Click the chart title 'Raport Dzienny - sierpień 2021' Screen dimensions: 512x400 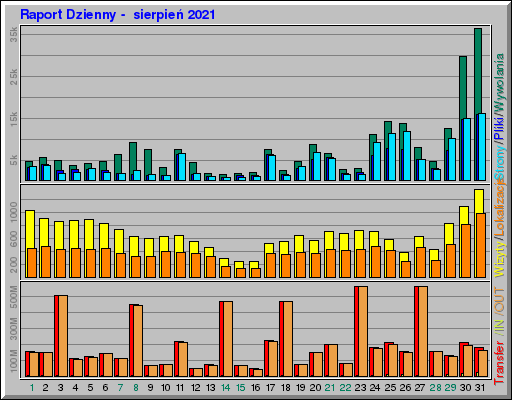tap(118, 15)
